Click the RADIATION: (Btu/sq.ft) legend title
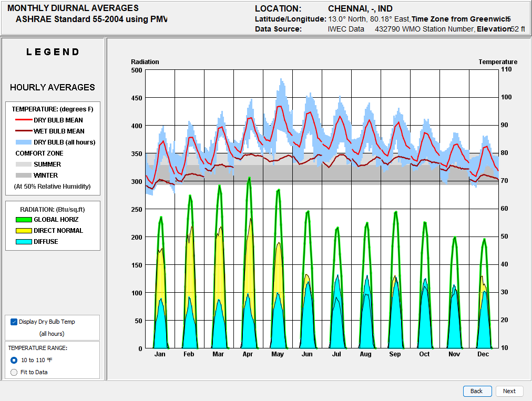Viewport: 532px width, 401px height. [53, 210]
